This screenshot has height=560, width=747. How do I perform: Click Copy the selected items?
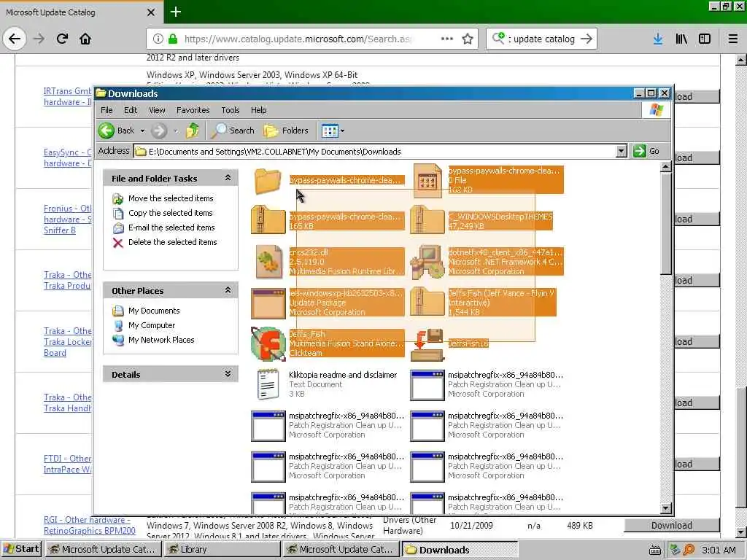171,213
